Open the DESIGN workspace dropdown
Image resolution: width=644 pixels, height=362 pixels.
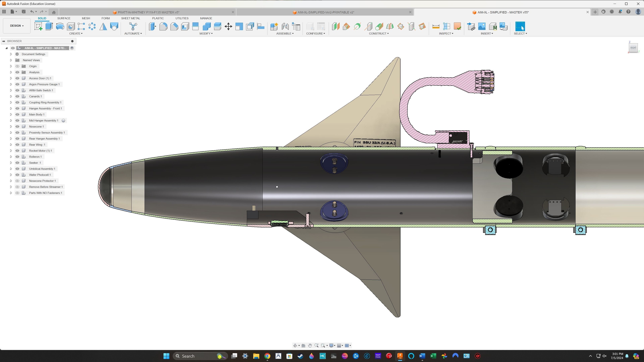(x=17, y=26)
